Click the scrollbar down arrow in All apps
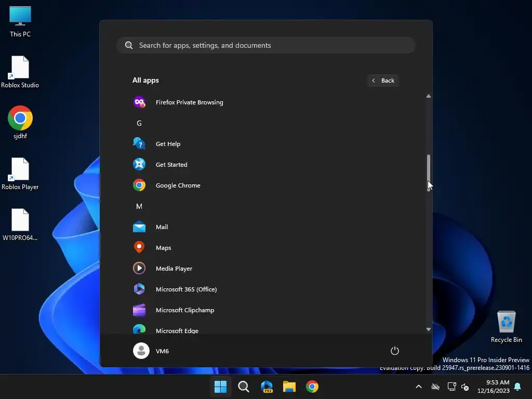532x399 pixels. click(429, 329)
